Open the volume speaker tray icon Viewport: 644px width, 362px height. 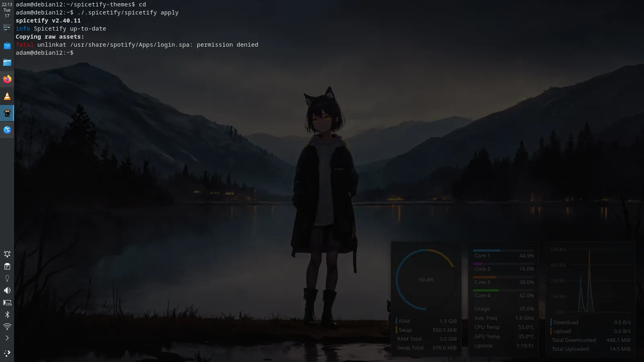[7, 290]
